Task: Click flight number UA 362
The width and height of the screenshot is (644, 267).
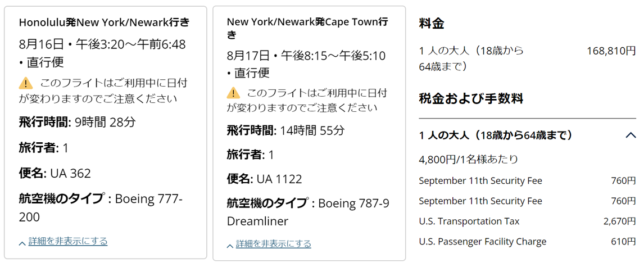Action: coord(71,174)
